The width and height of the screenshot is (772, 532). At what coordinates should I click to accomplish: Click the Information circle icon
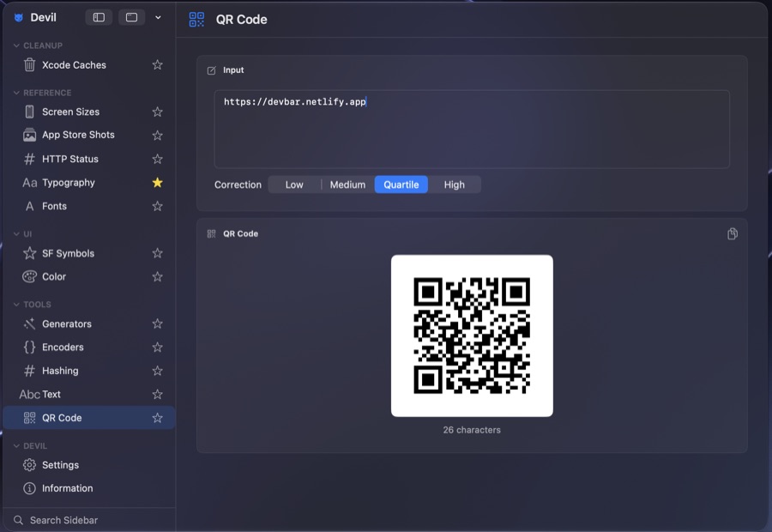click(29, 488)
